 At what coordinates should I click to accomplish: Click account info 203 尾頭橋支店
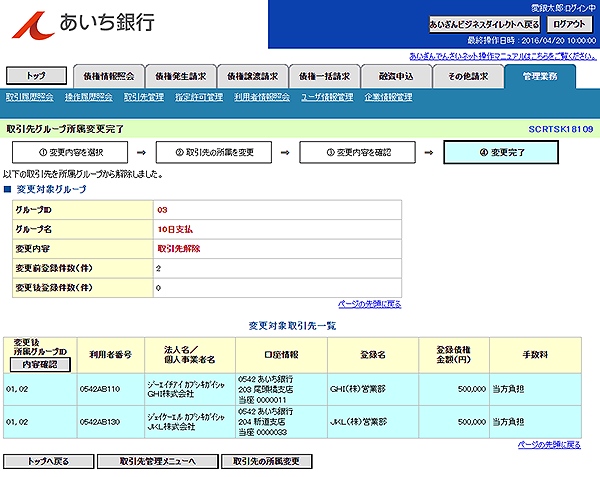coord(266,389)
